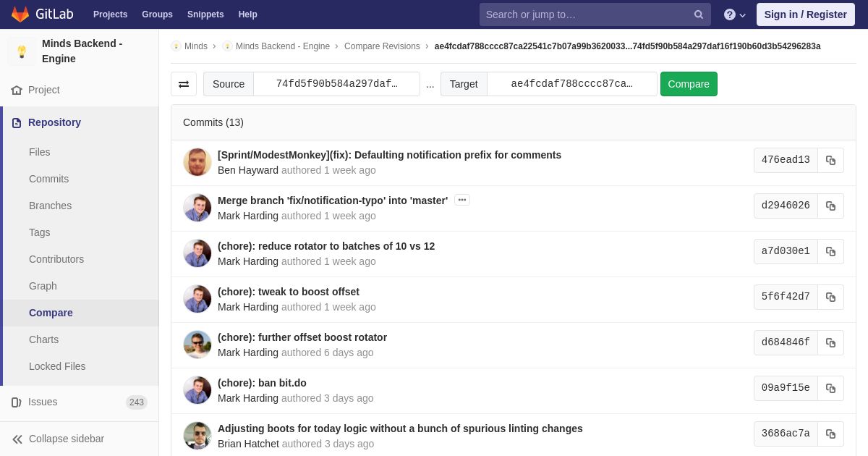Copy commit SHA 5f6f42d7
This screenshot has height=456, width=868.
pos(830,297)
